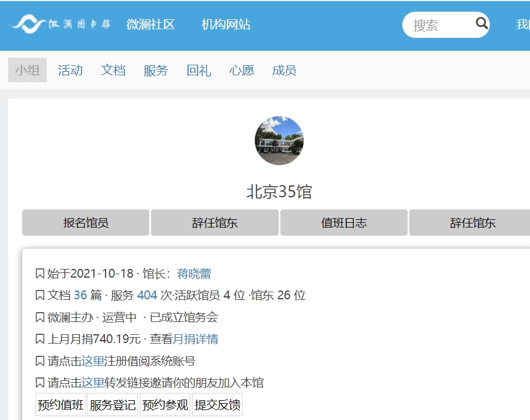
Task: Open 微澜社区 in the top navigation
Action: tap(150, 24)
